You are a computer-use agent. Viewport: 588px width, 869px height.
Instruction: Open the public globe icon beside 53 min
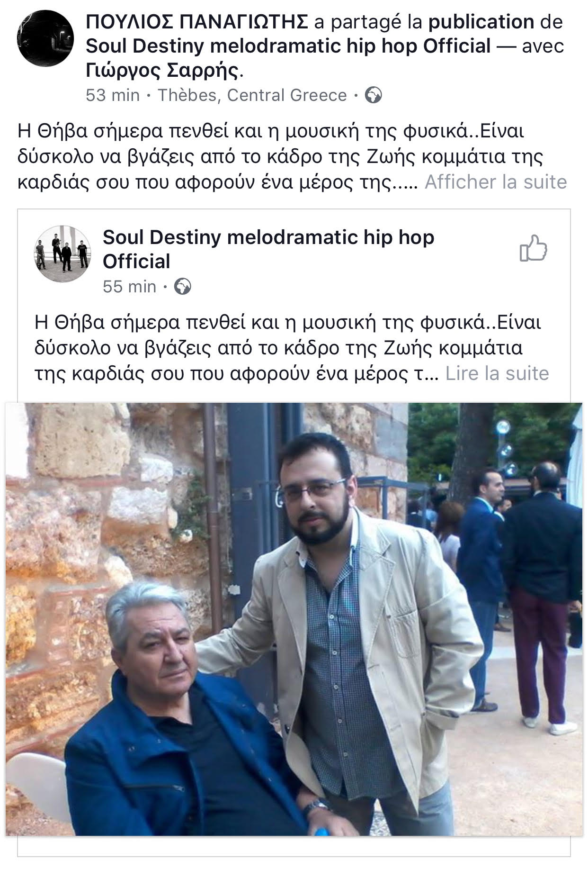pyautogui.click(x=374, y=96)
